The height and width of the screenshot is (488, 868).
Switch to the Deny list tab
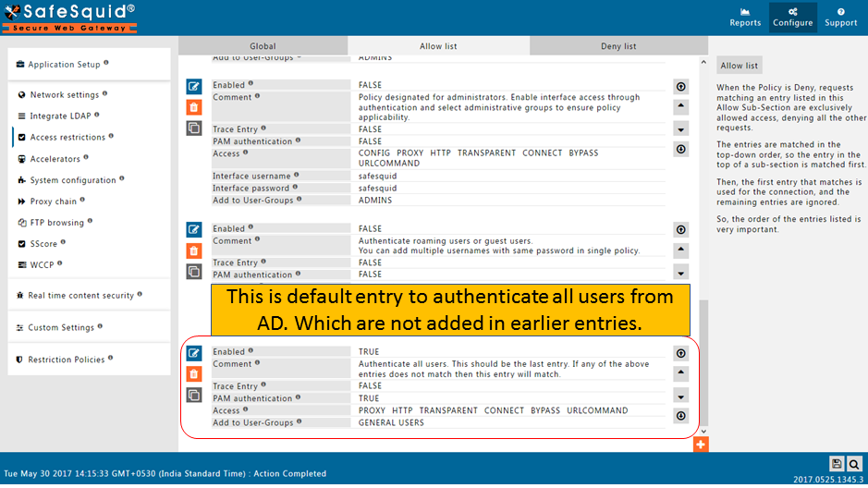pos(618,46)
